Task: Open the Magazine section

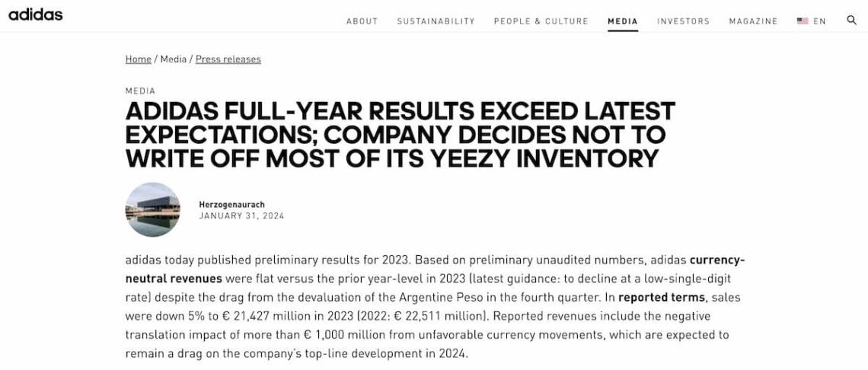Action: coord(753,21)
